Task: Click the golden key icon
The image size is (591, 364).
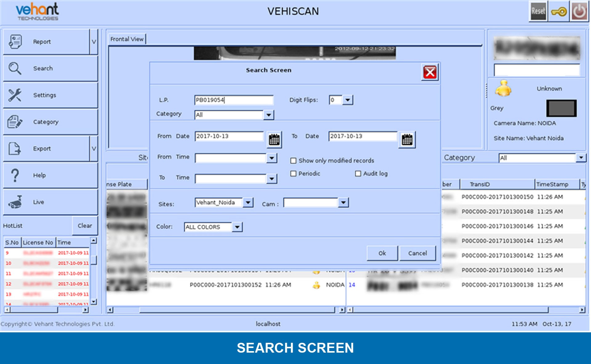Action: coord(559,12)
